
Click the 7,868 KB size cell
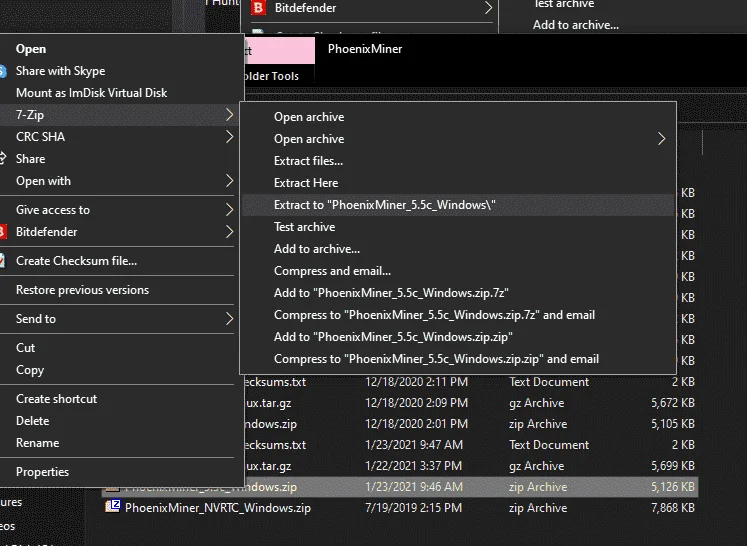673,507
